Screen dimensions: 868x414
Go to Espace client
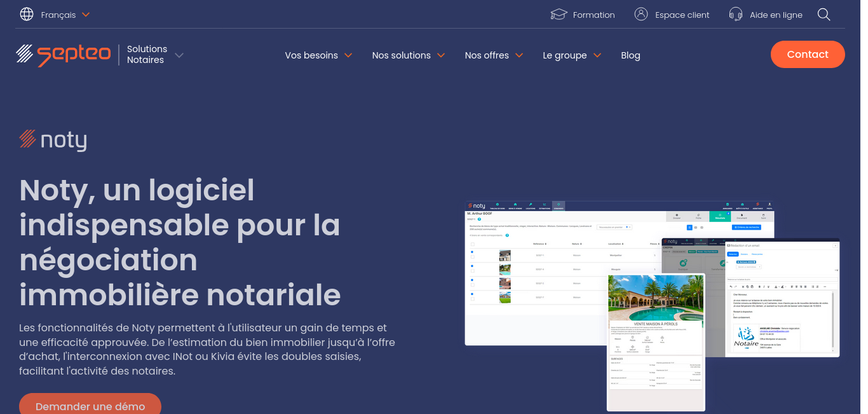click(682, 15)
